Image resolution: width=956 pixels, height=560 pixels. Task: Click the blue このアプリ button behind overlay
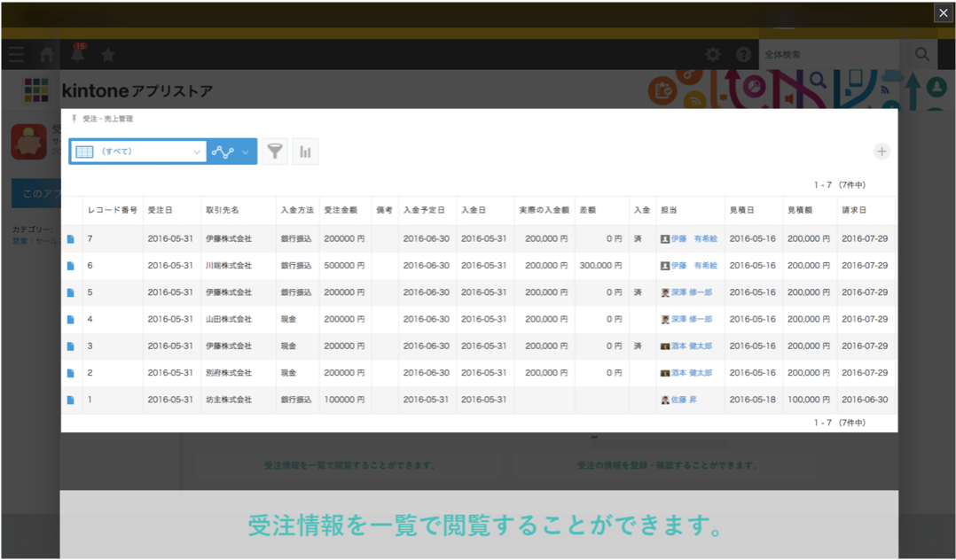tap(36, 193)
